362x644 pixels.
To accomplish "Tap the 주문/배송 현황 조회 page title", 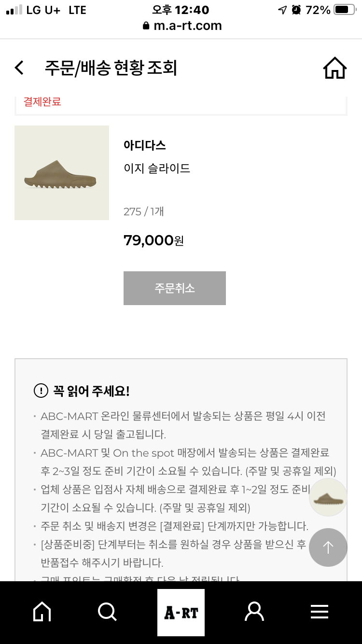I will (111, 68).
